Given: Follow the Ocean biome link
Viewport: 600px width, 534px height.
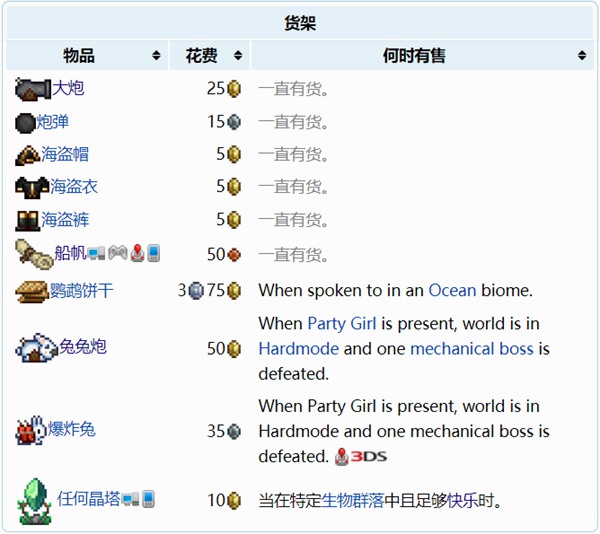Looking at the screenshot, I should [x=452, y=291].
